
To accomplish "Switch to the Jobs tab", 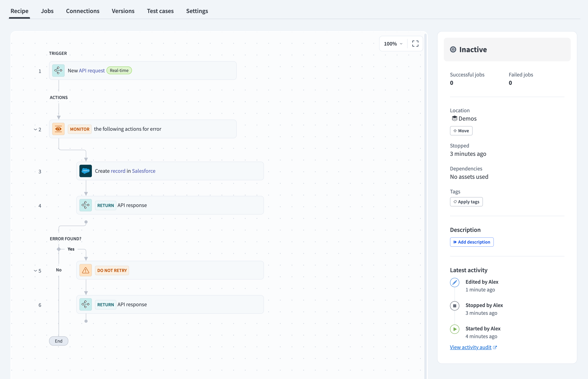I will (47, 11).
